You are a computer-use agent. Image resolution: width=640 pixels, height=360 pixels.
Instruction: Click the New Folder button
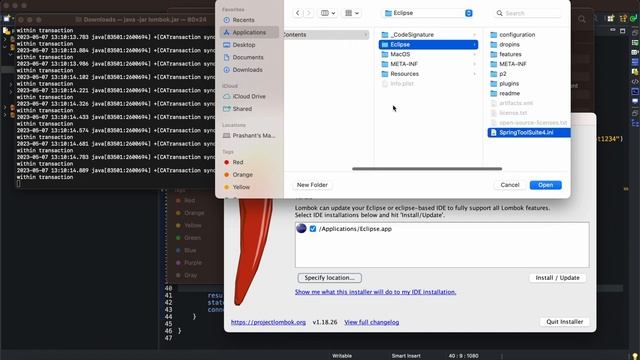(312, 185)
